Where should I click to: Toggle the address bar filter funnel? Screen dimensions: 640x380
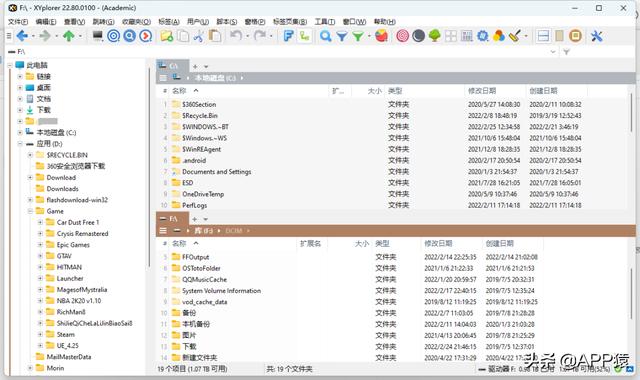click(x=566, y=52)
